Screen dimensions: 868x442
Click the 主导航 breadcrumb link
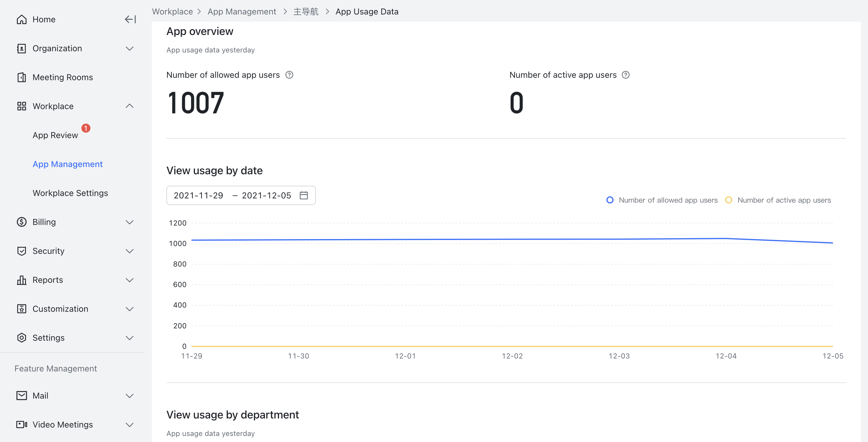click(306, 11)
